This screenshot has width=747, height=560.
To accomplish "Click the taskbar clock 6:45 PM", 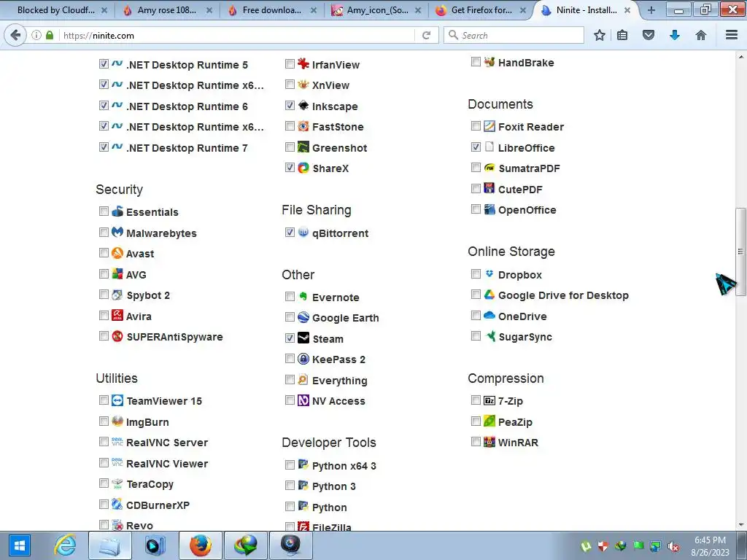I will [710, 540].
